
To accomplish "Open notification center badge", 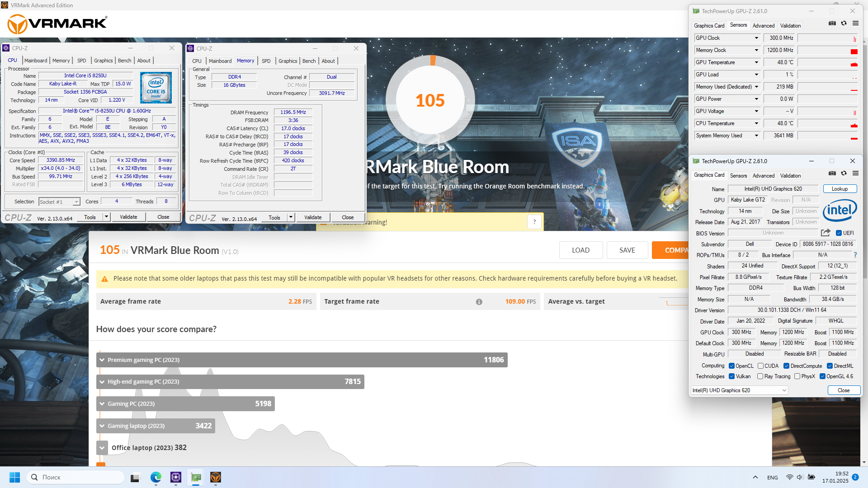I will tap(855, 477).
